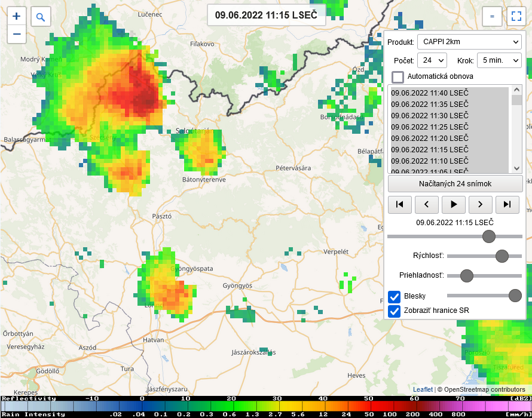Click the Načítaných 24 snímok button
This screenshot has width=532, height=418.
coord(455,183)
